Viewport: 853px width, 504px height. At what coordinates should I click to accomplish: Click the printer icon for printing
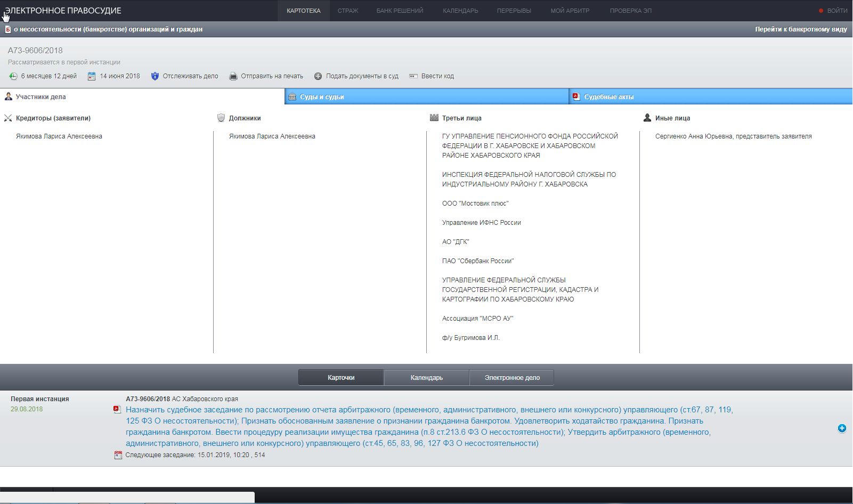click(233, 76)
